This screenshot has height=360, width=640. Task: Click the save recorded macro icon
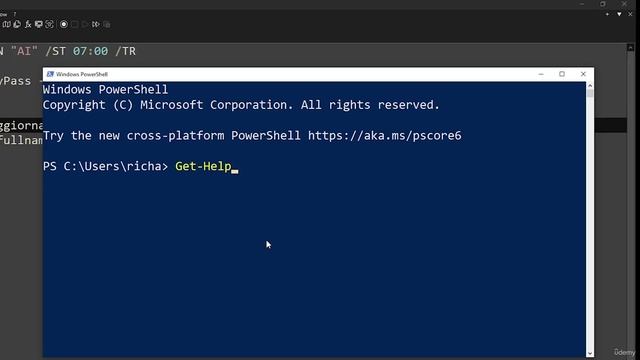(x=107, y=24)
